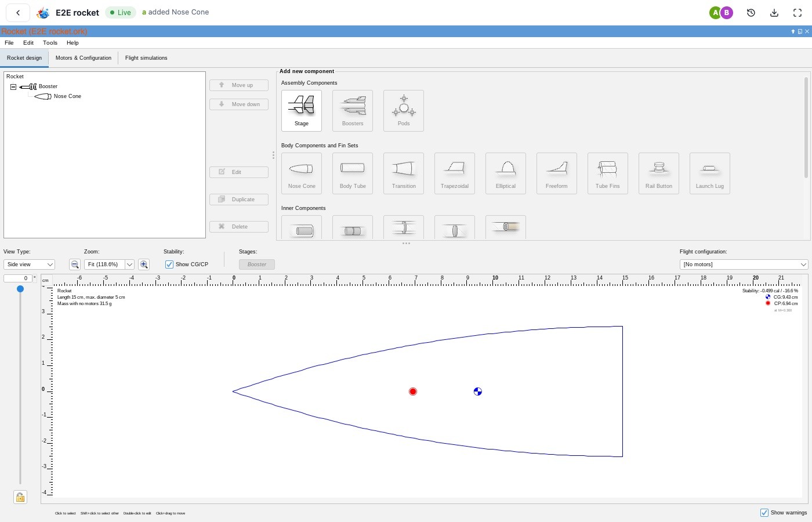The height and width of the screenshot is (522, 812).
Task: Add an Elliptical fin set
Action: [506, 173]
